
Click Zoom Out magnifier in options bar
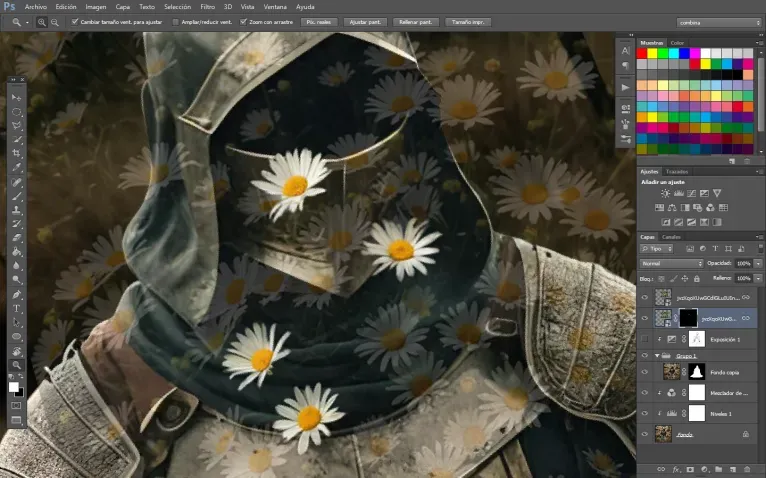click(55, 22)
